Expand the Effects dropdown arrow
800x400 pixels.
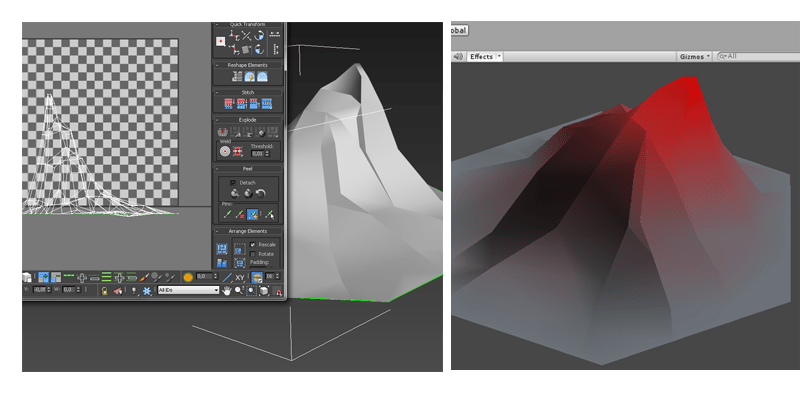pyautogui.click(x=499, y=57)
